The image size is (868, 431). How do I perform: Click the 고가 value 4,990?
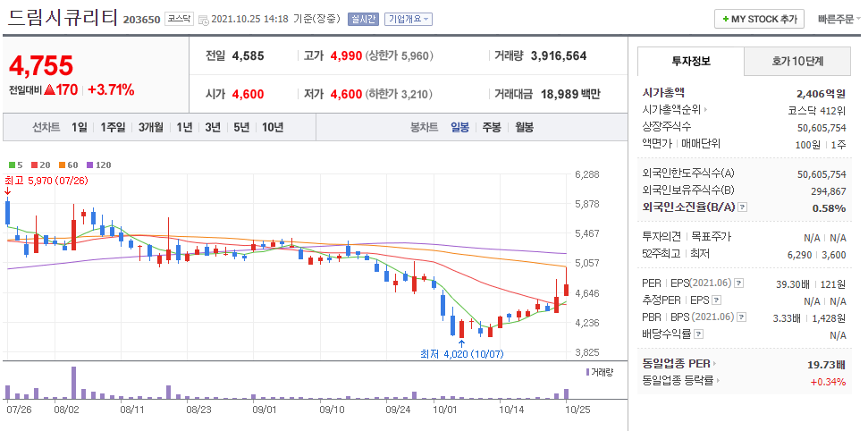[346, 56]
